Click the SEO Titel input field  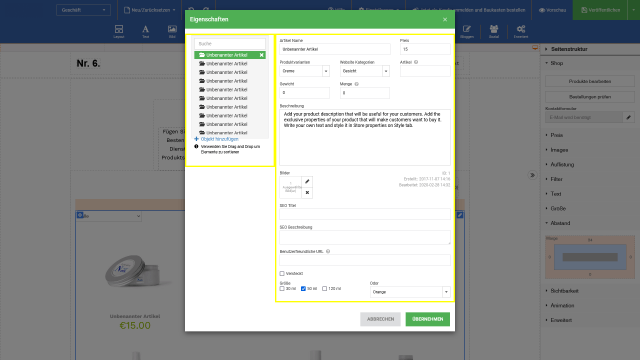click(x=365, y=214)
